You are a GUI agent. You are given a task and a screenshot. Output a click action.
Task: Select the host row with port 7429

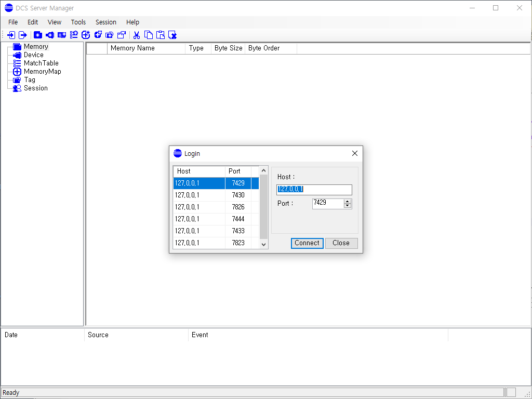click(x=216, y=183)
